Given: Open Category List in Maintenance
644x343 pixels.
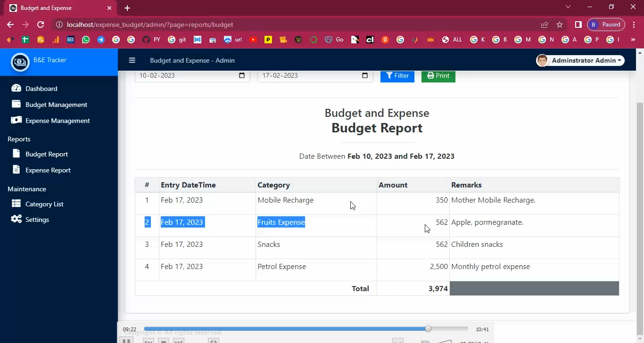Looking at the screenshot, I should point(44,204).
